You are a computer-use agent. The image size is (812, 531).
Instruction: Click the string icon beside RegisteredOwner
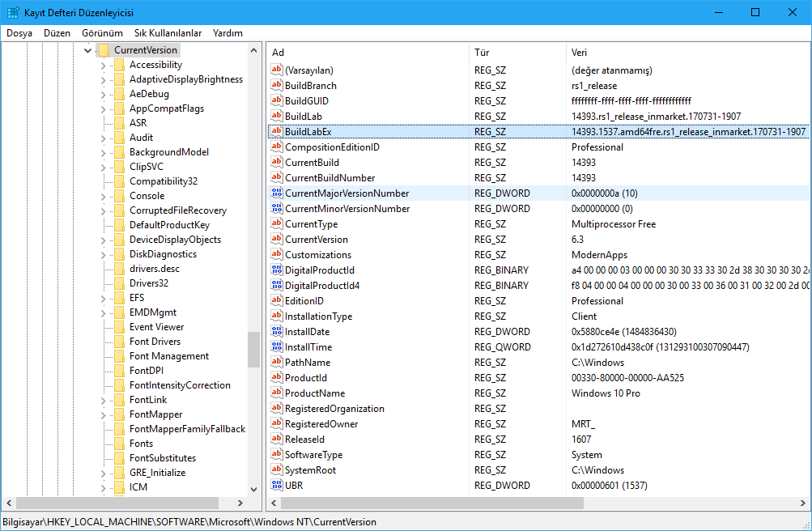point(277,424)
